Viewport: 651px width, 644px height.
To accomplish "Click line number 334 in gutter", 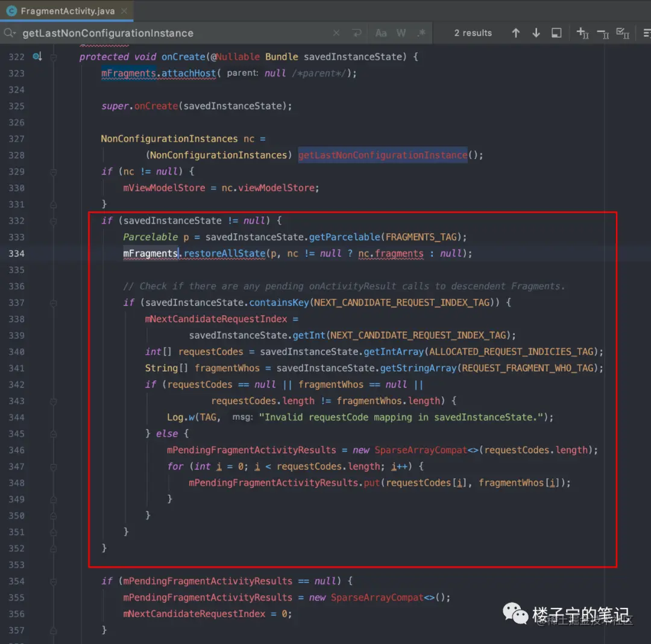I will click(17, 254).
